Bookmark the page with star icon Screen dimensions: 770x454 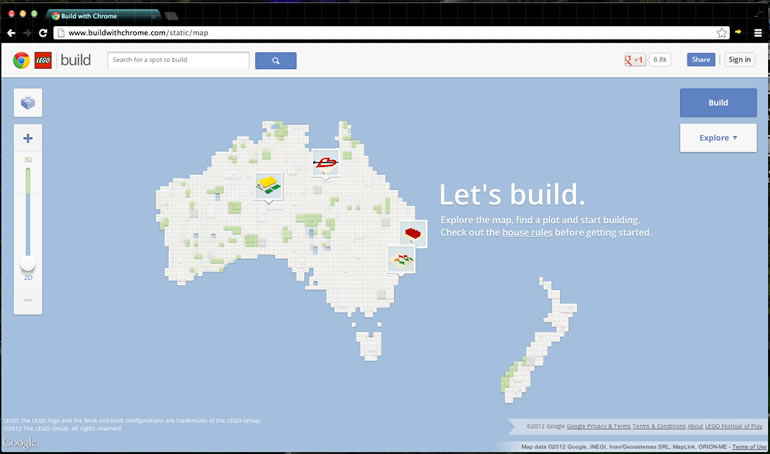click(x=721, y=33)
